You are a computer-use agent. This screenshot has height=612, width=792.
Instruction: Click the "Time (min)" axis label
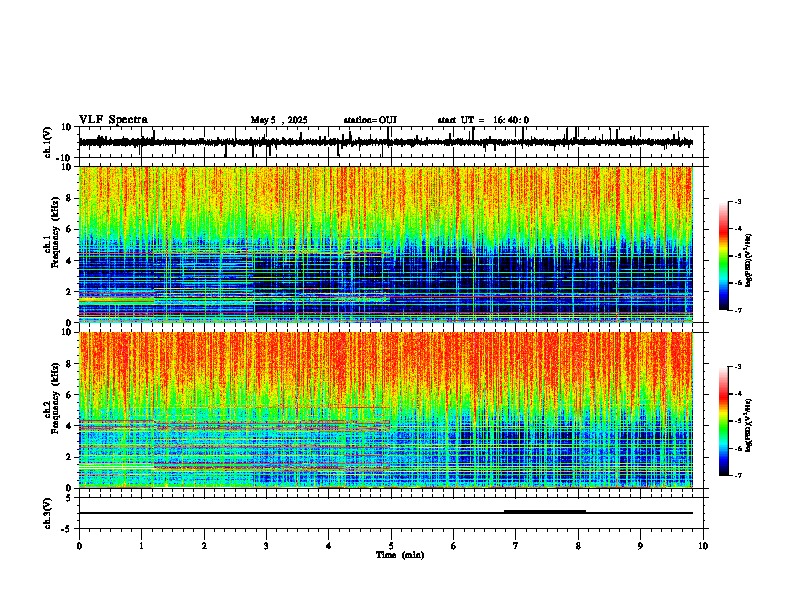point(400,555)
